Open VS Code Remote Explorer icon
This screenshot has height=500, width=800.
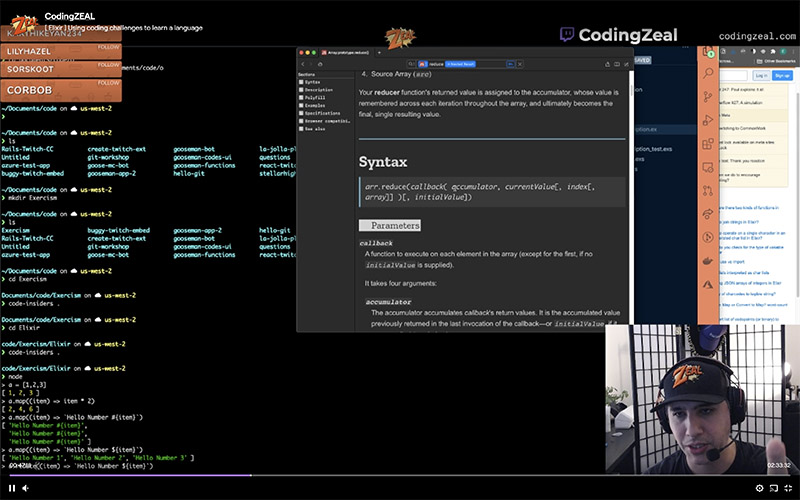708,167
